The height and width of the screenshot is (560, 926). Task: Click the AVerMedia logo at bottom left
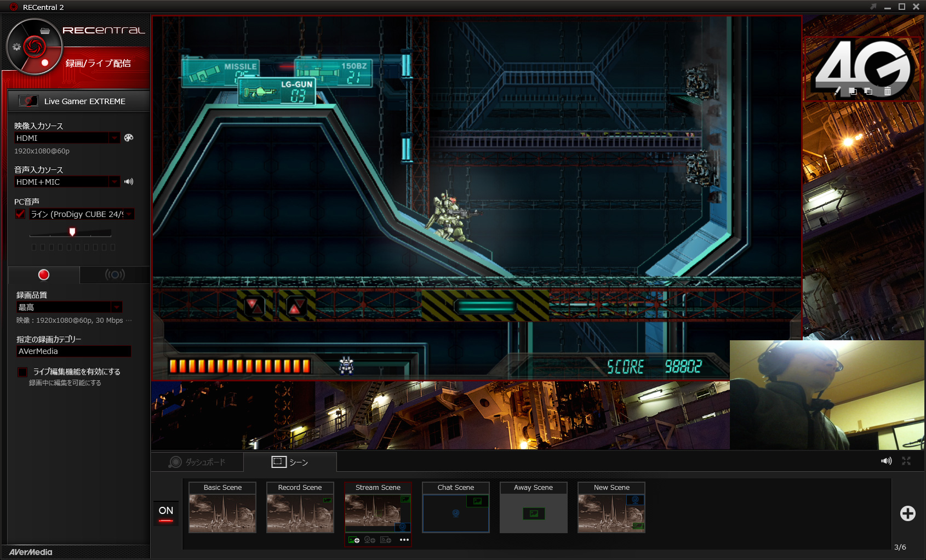coord(31,552)
